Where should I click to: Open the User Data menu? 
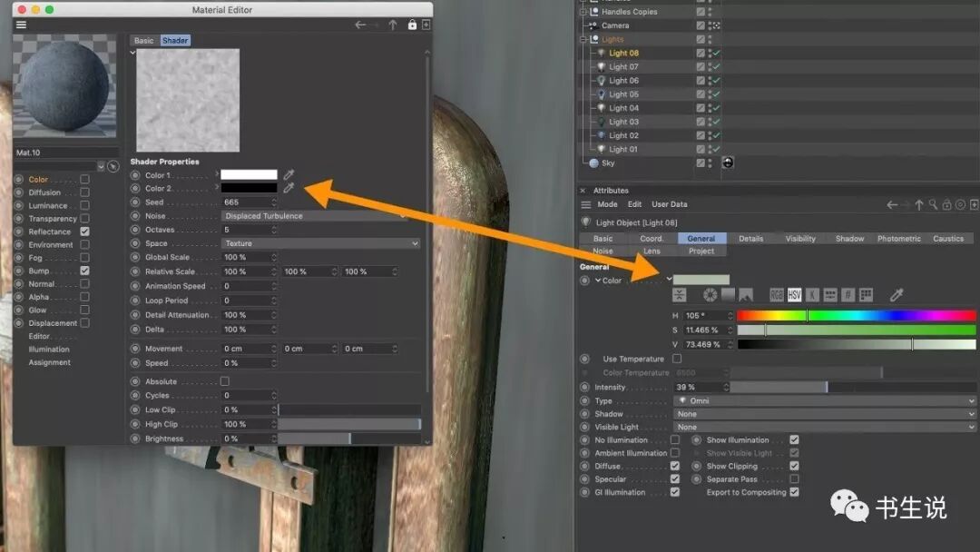670,204
